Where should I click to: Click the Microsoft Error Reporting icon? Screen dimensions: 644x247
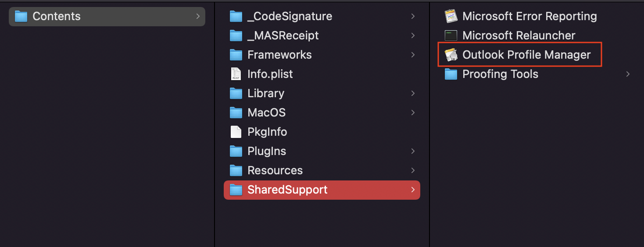point(451,16)
